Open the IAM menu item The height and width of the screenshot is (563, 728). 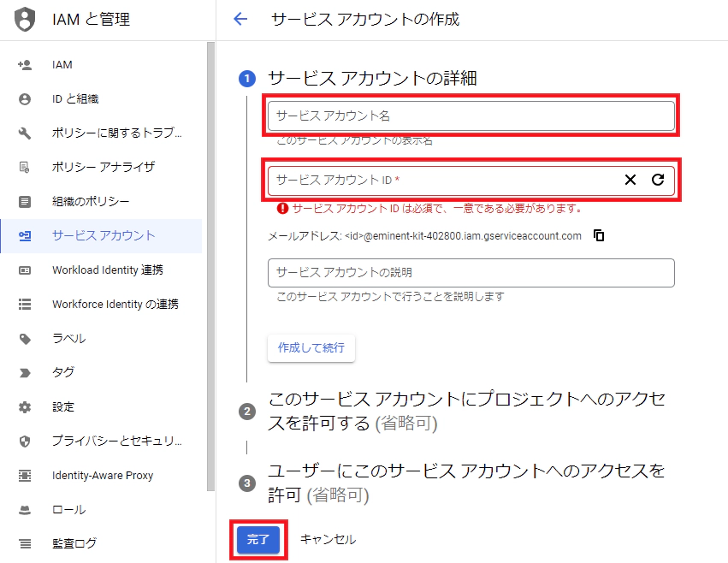[x=101, y=64]
